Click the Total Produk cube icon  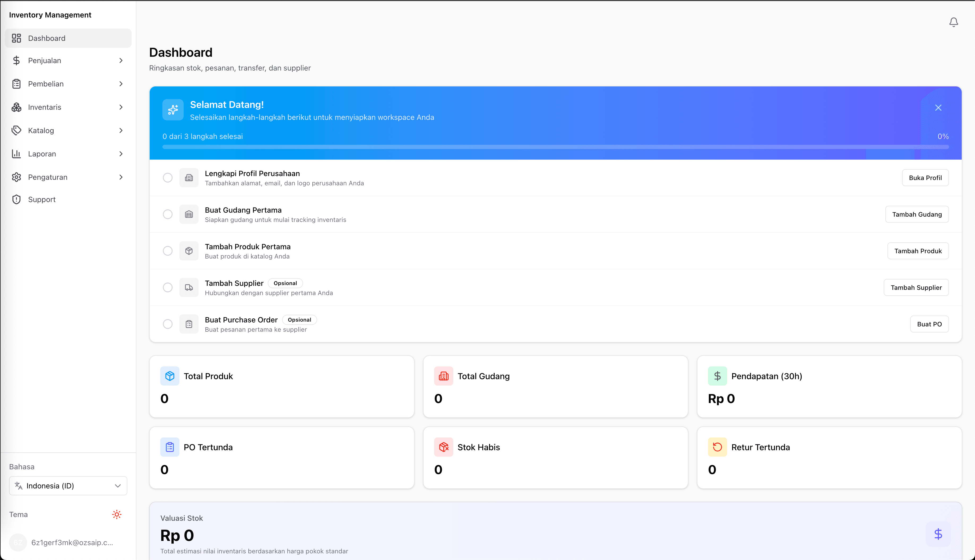pyautogui.click(x=170, y=376)
